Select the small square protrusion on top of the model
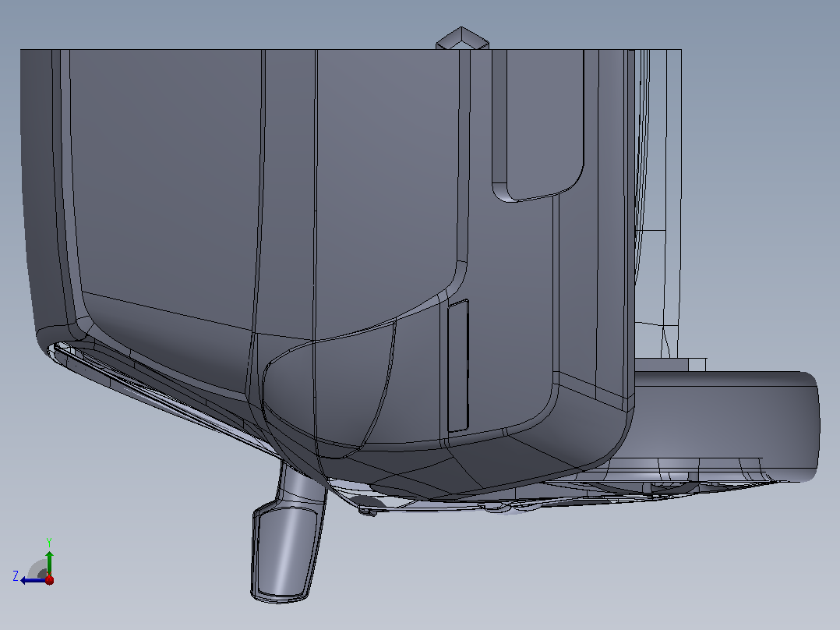The height and width of the screenshot is (630, 840). 462,38
